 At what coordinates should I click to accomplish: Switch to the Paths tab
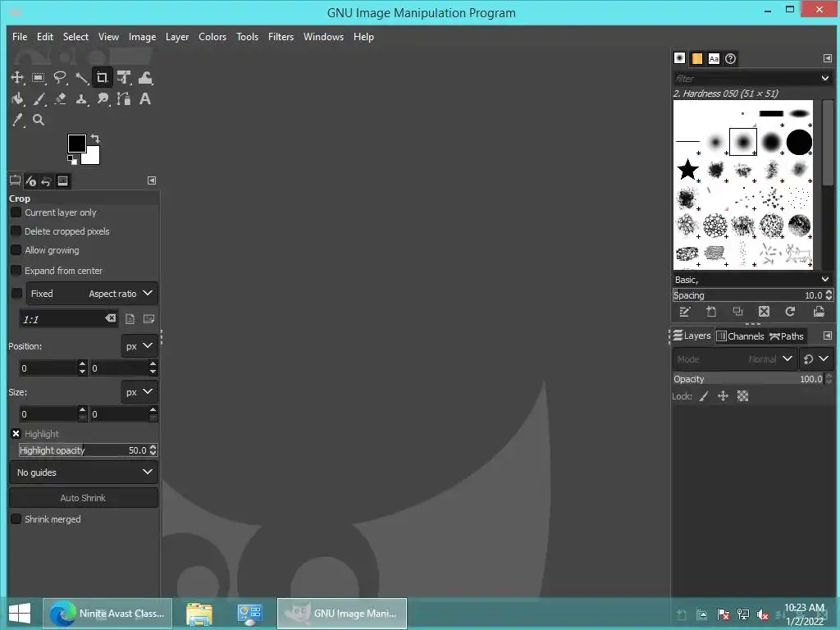[x=787, y=336]
